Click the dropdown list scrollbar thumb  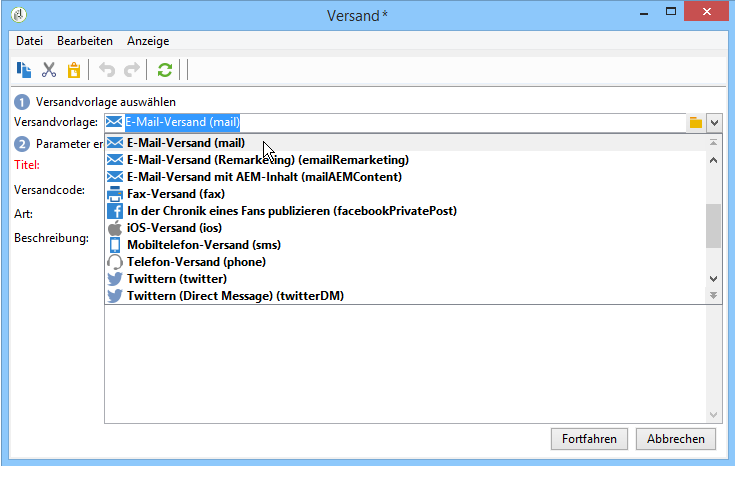(x=713, y=226)
